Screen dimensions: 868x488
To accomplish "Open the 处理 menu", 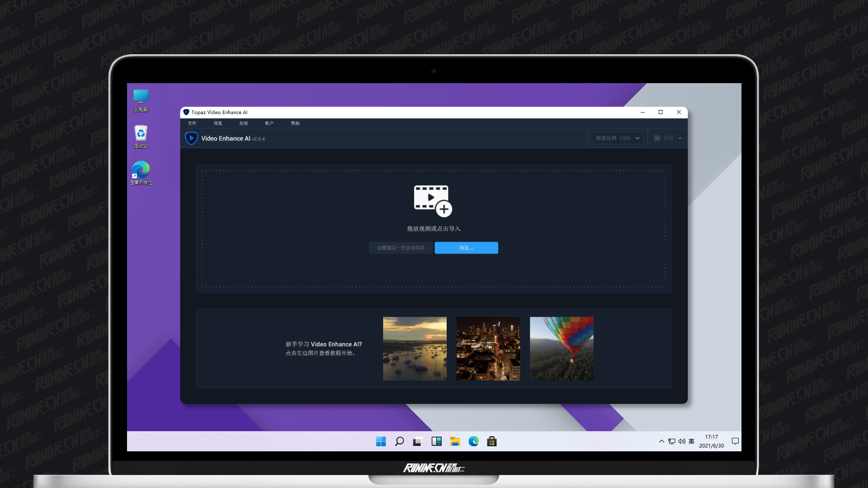I will coord(244,123).
